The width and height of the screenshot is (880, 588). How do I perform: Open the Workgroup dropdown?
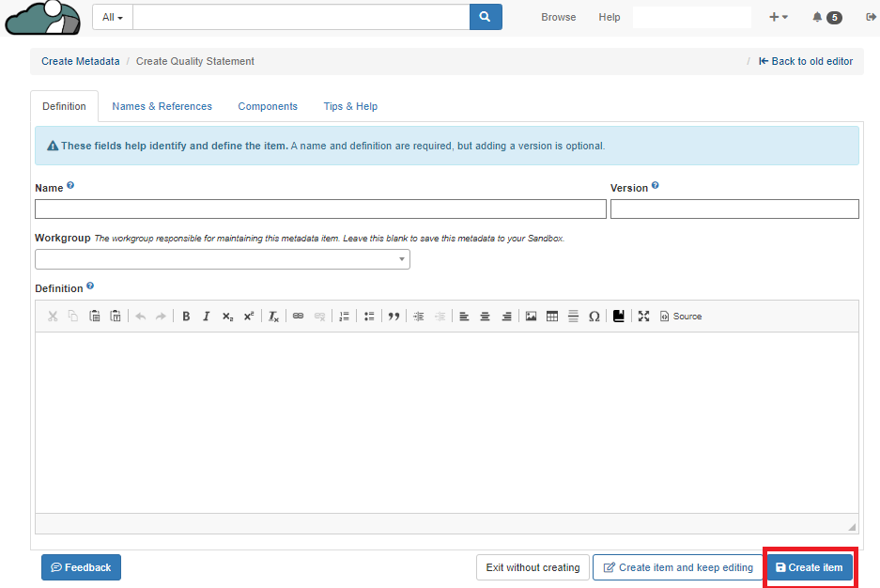pyautogui.click(x=223, y=259)
